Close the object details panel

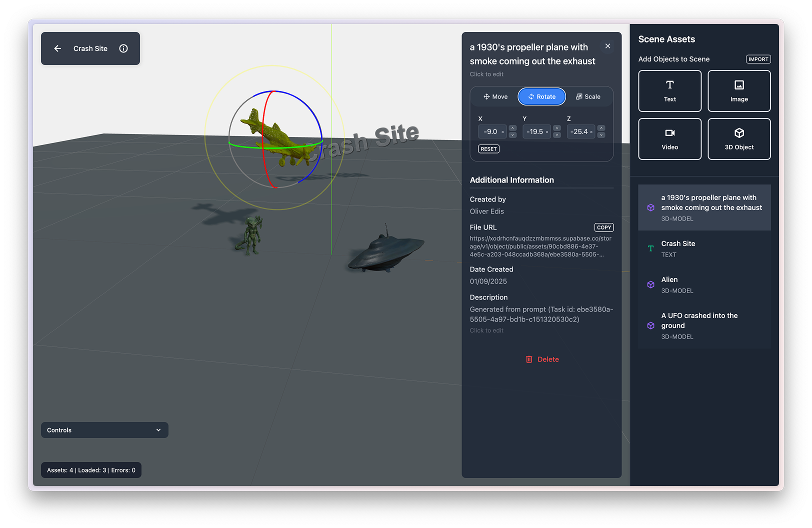(x=607, y=46)
